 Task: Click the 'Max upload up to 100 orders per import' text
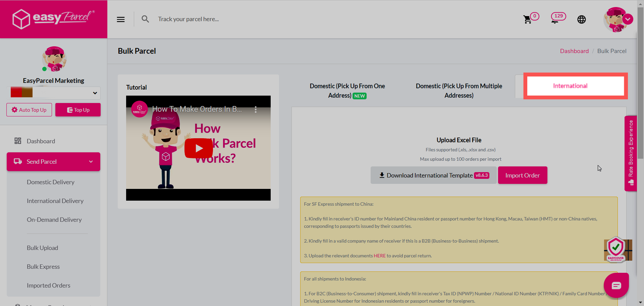[x=461, y=159]
